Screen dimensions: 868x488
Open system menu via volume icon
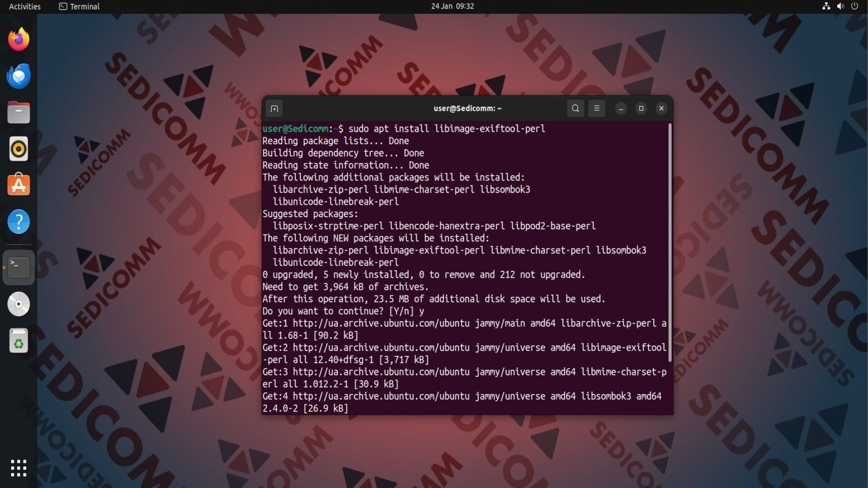click(x=840, y=6)
